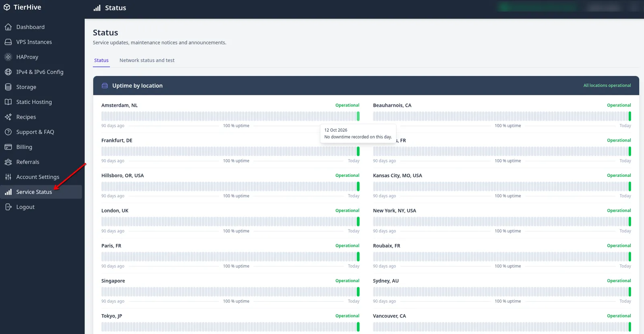The width and height of the screenshot is (644, 334).
Task: Click the Vancouver, CA location name
Action: click(x=389, y=316)
